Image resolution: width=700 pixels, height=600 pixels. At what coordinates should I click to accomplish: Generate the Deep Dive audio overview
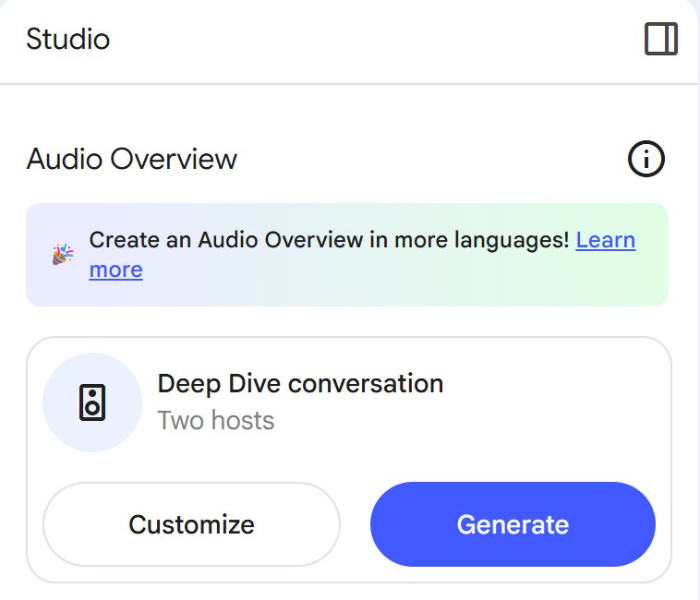(513, 524)
